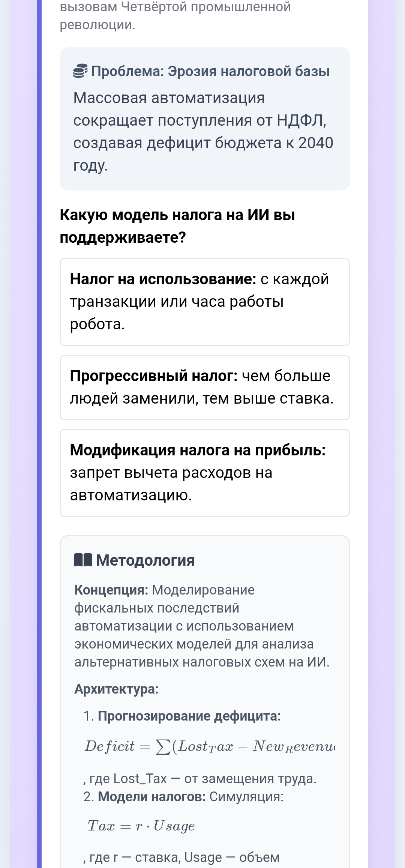The image size is (405, 868).
Task: Click the r — ставка explanation line
Action: [x=181, y=857]
